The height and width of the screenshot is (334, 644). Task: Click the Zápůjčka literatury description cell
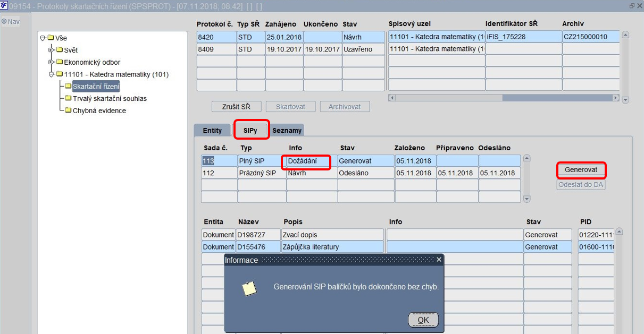332,246
